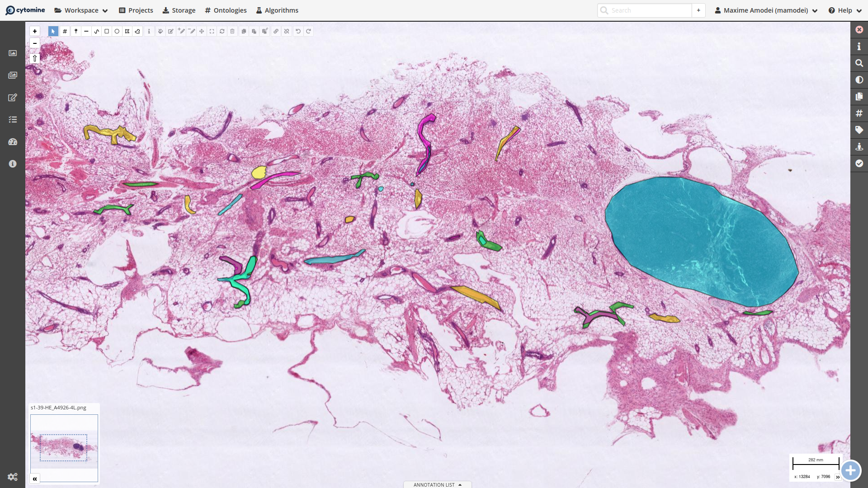The image size is (868, 488).
Task: Undo the last annotation action
Action: coord(298,31)
